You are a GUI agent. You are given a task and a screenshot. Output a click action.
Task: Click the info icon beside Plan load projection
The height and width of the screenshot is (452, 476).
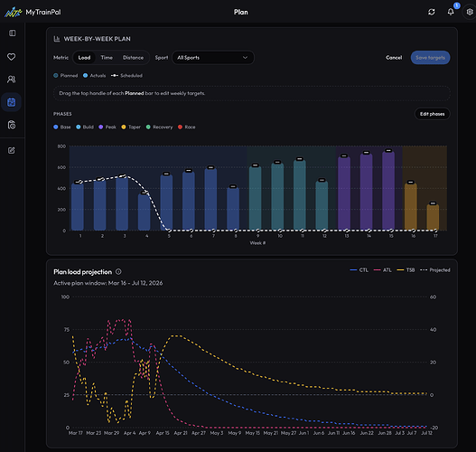pyautogui.click(x=118, y=271)
